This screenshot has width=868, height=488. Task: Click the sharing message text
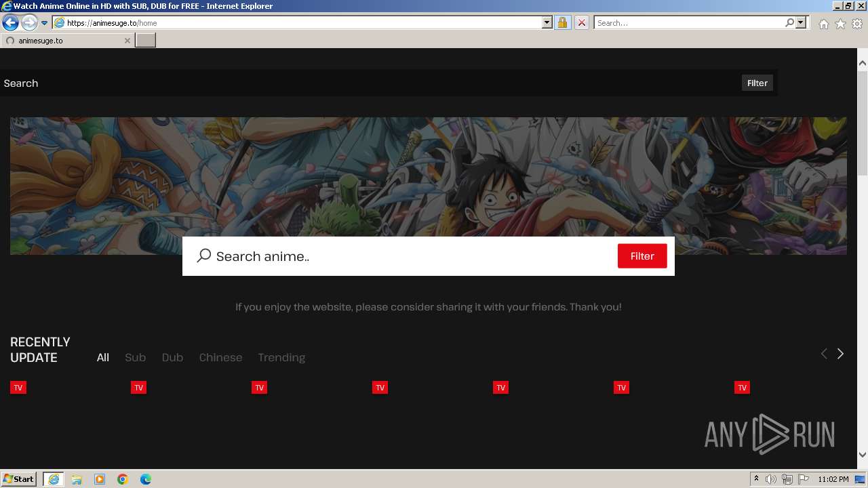coord(428,306)
